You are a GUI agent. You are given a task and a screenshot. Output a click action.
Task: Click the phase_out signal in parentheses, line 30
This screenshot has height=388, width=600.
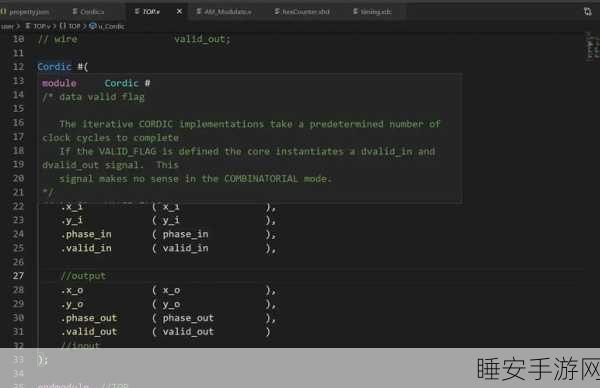[x=188, y=318]
